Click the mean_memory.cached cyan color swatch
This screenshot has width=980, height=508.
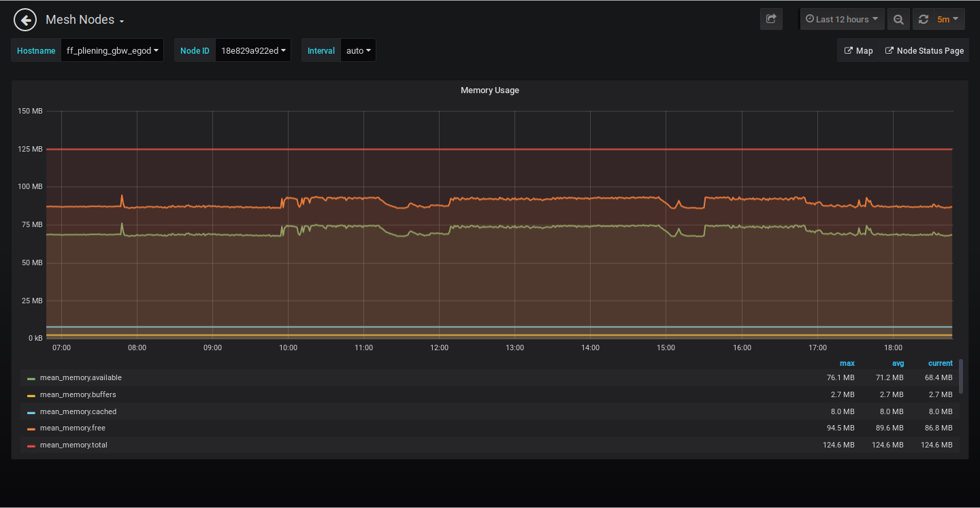pos(31,412)
